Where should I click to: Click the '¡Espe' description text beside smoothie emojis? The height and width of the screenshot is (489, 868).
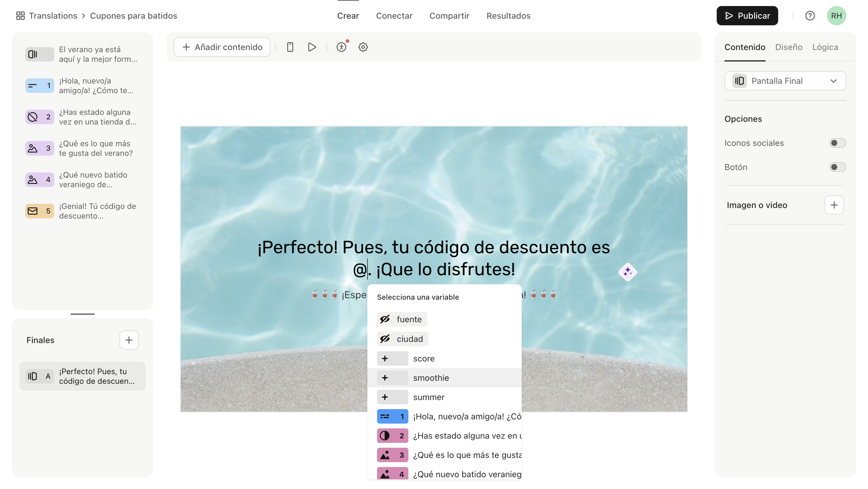[x=354, y=295]
